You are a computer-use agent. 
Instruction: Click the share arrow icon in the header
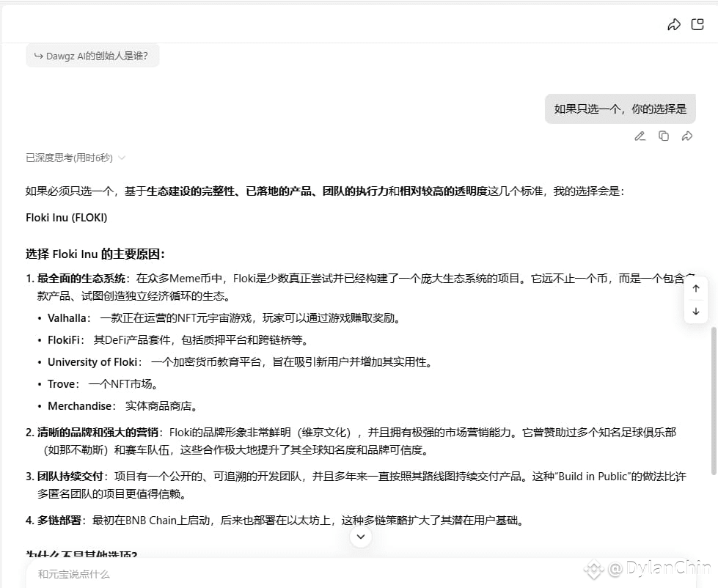coord(673,24)
